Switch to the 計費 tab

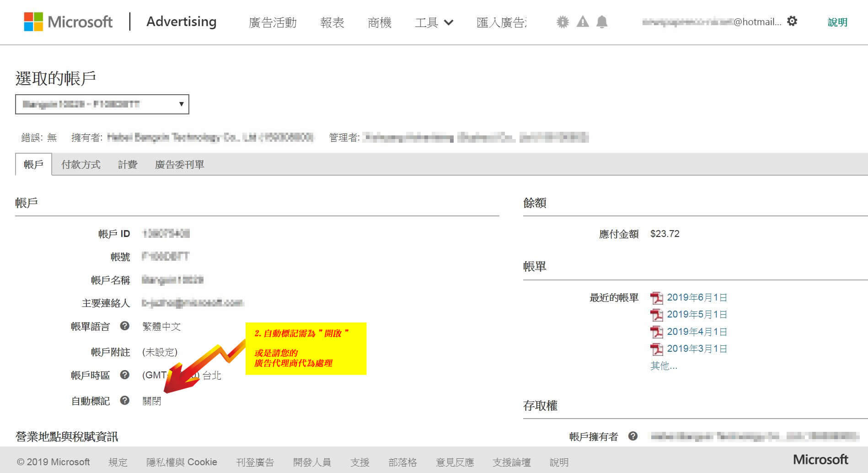pos(128,165)
